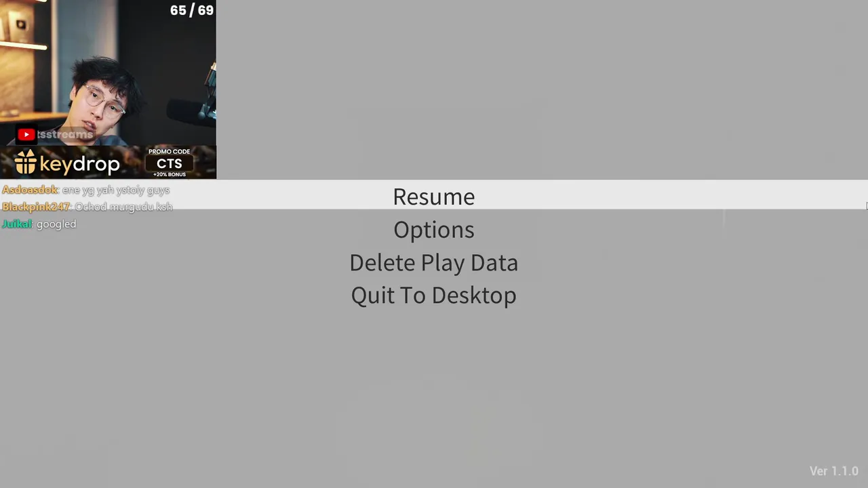The height and width of the screenshot is (488, 868).
Task: Click the "googled" chat message
Action: (56, 224)
